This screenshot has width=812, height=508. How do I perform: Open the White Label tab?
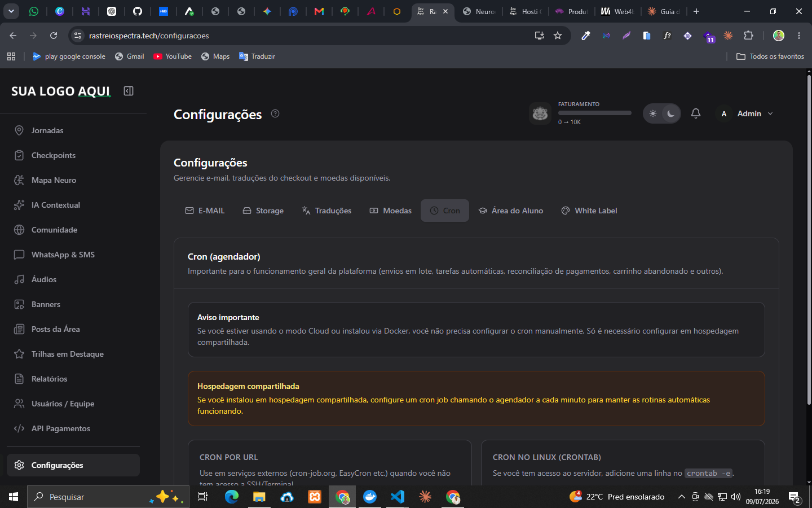click(x=589, y=211)
